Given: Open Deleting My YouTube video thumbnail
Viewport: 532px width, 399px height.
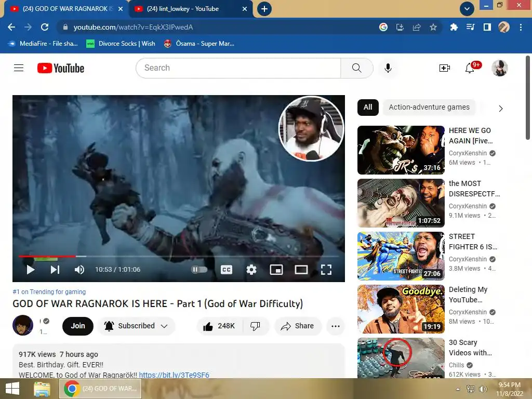Looking at the screenshot, I should tap(401, 309).
